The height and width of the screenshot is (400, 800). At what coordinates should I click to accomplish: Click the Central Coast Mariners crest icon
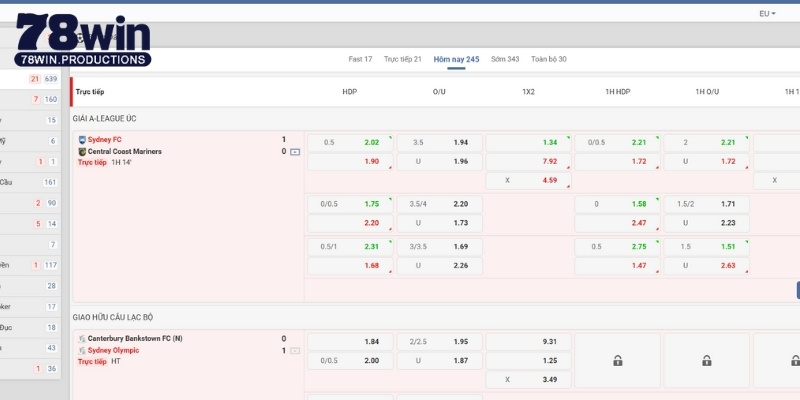coord(82,152)
